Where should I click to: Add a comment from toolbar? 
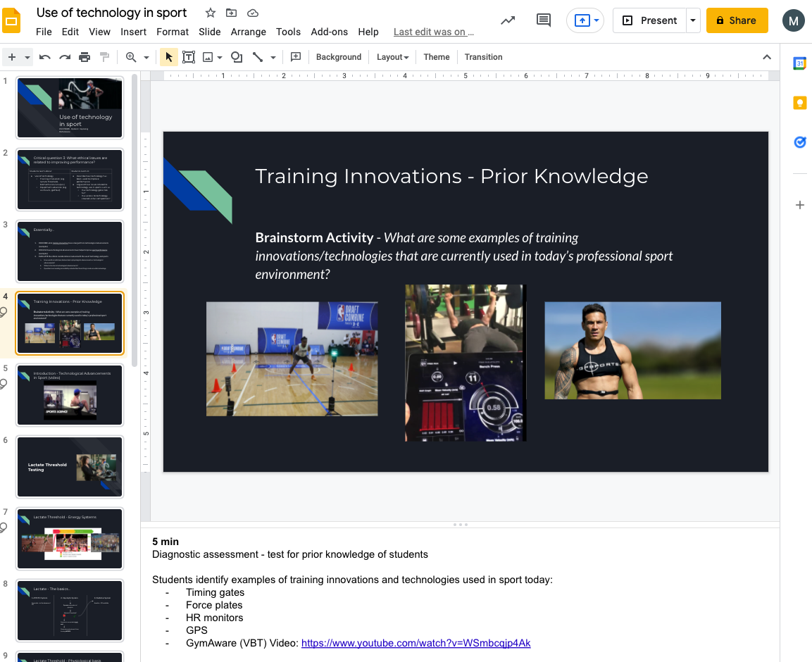(x=296, y=57)
